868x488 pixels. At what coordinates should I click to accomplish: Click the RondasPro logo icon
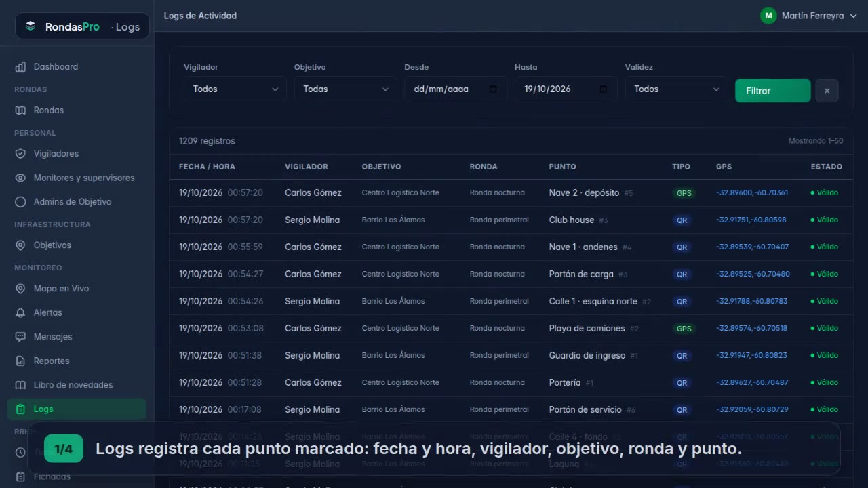[31, 26]
